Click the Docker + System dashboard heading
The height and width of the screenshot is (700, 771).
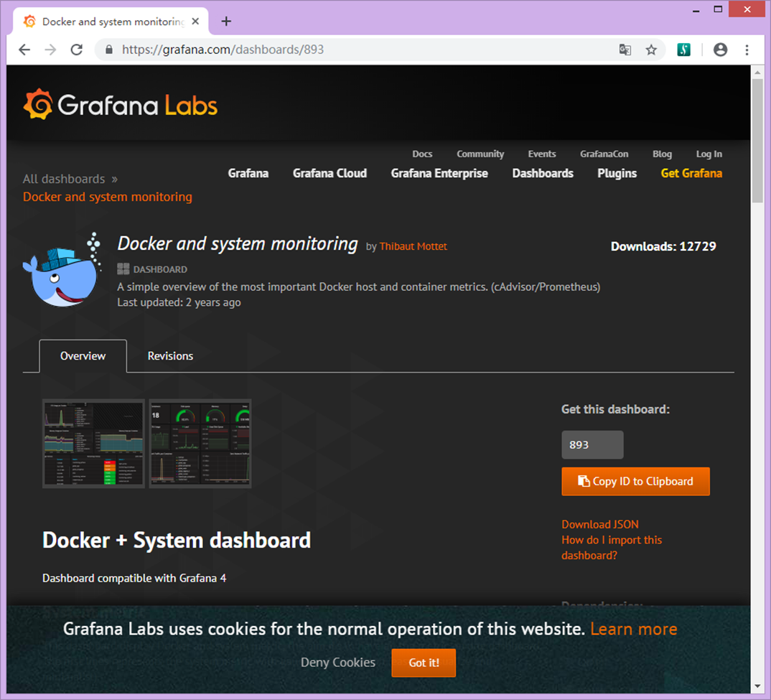click(177, 540)
